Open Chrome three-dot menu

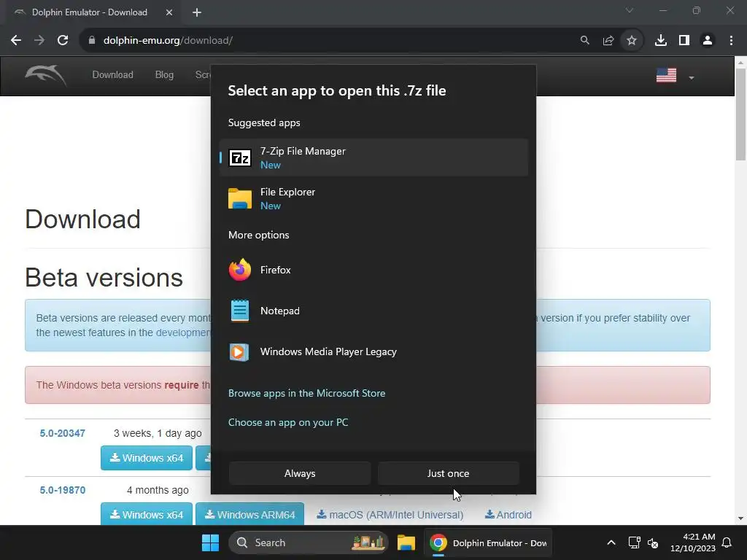pyautogui.click(x=731, y=41)
